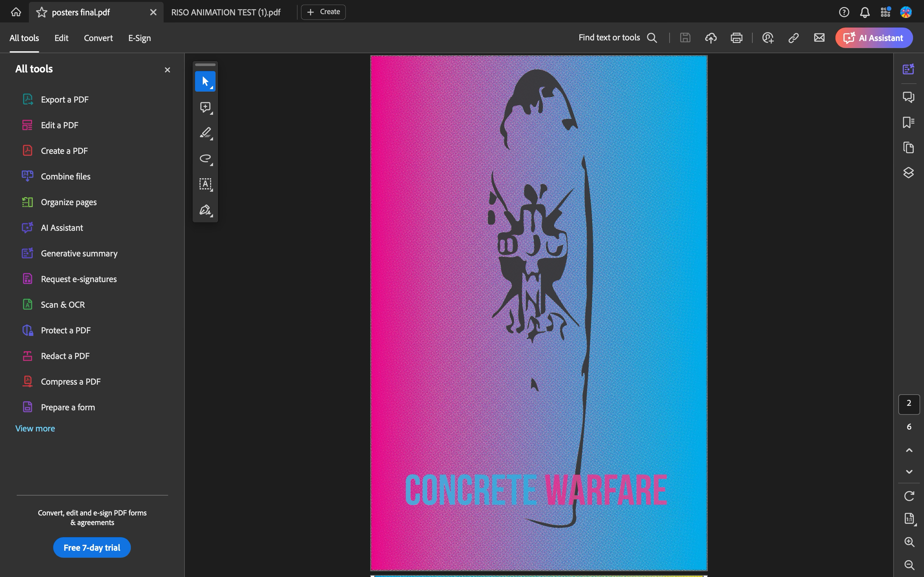Screen dimensions: 924x577
Task: Click the print icon
Action: [736, 38]
